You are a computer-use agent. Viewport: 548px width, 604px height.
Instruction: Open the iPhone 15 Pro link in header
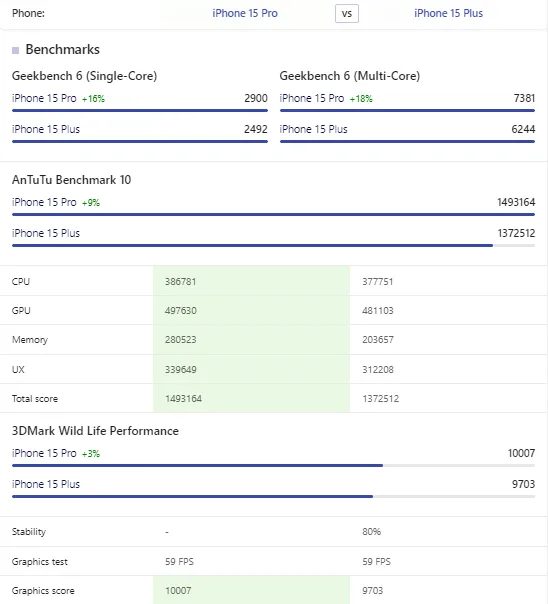pyautogui.click(x=245, y=13)
